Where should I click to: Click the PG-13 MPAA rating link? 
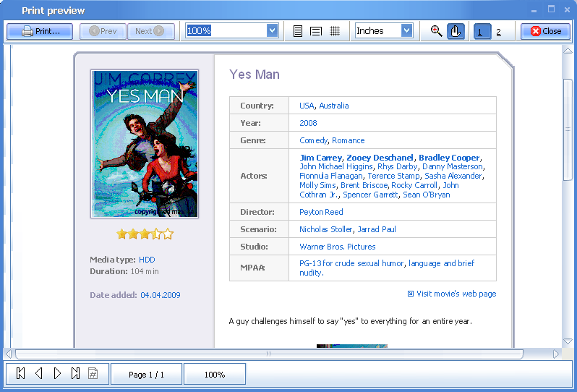tap(387, 268)
